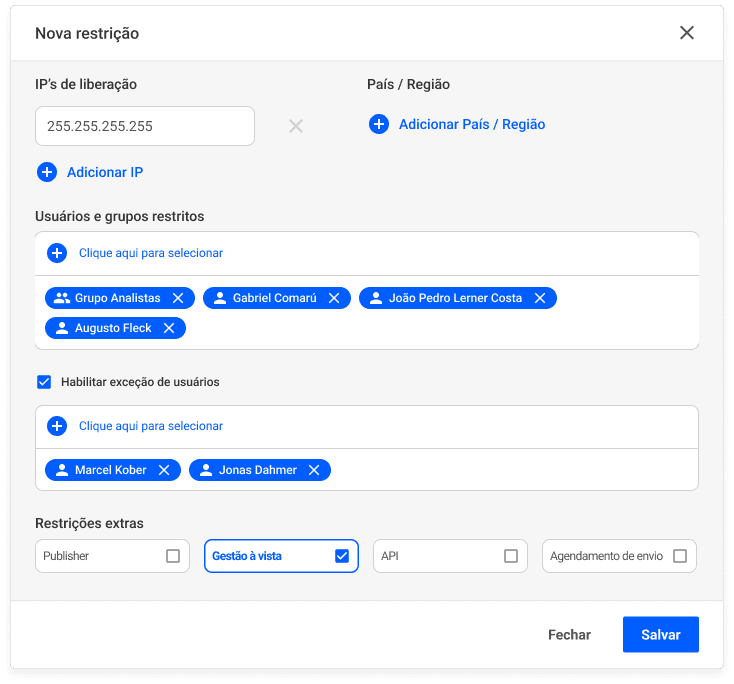This screenshot has width=734, height=684.
Task: Remove Augusto Fleck from restricted list
Action: pyautogui.click(x=169, y=328)
